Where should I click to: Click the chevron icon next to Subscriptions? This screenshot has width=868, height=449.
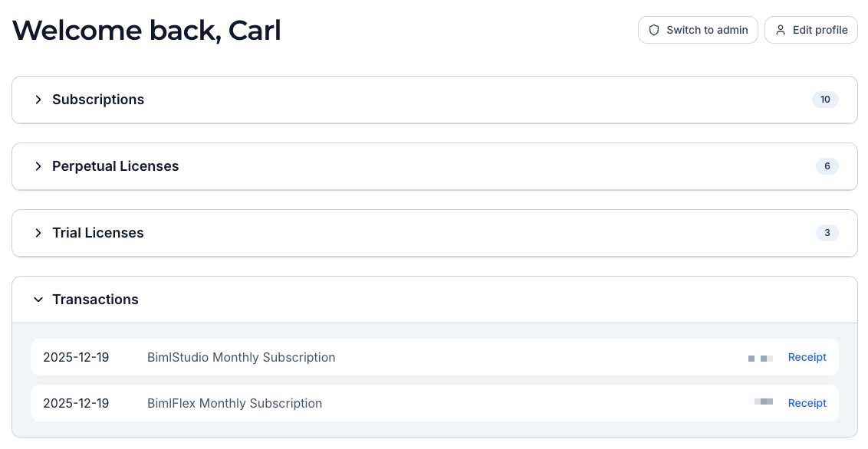tap(38, 100)
